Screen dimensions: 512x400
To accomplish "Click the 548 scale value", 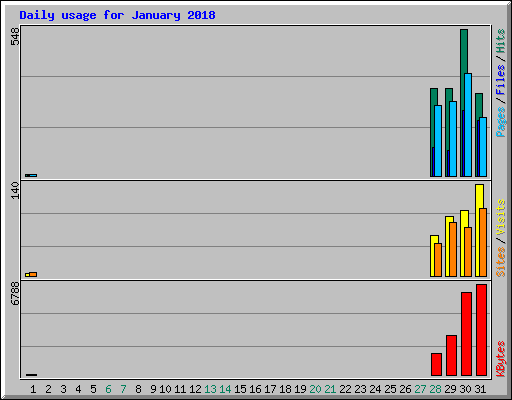I will pos(15,36).
